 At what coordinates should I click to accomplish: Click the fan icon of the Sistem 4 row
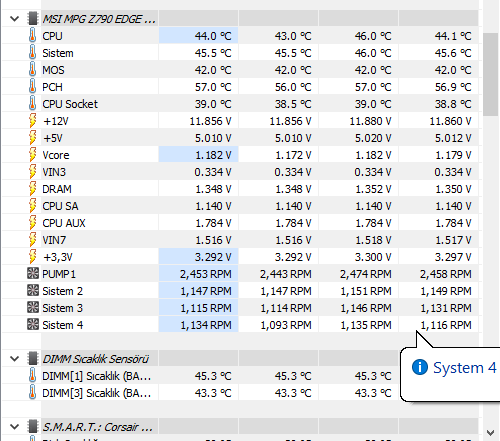coord(33,325)
